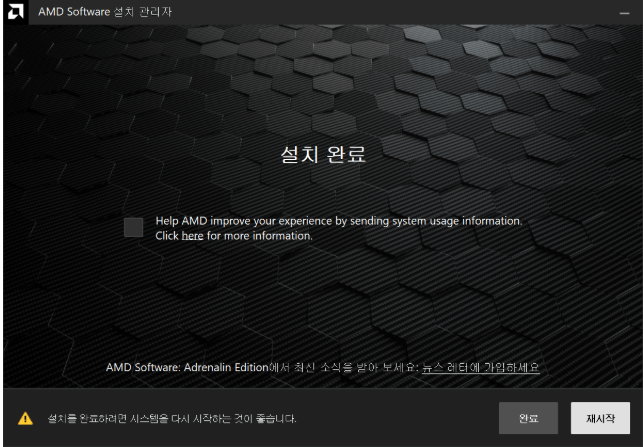Click the 'AMD Software 설치 관리자' title text
The width and height of the screenshot is (644, 447).
click(105, 12)
